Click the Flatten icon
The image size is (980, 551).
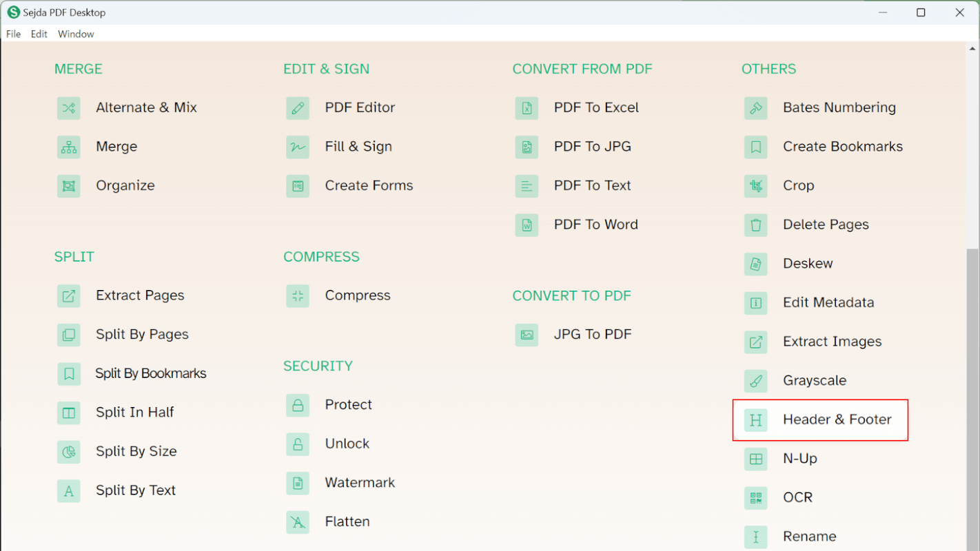coord(298,522)
